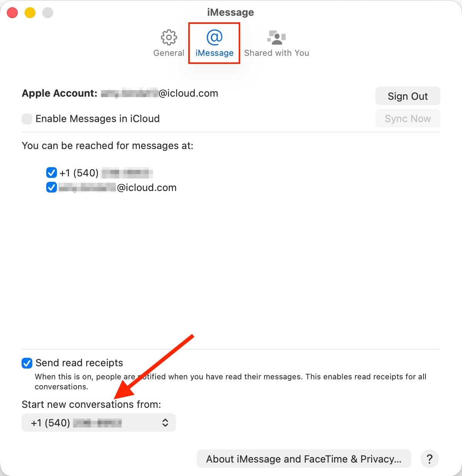Viewport: 462px width, 476px height.
Task: Click the Apple Account email address
Action: (x=159, y=93)
